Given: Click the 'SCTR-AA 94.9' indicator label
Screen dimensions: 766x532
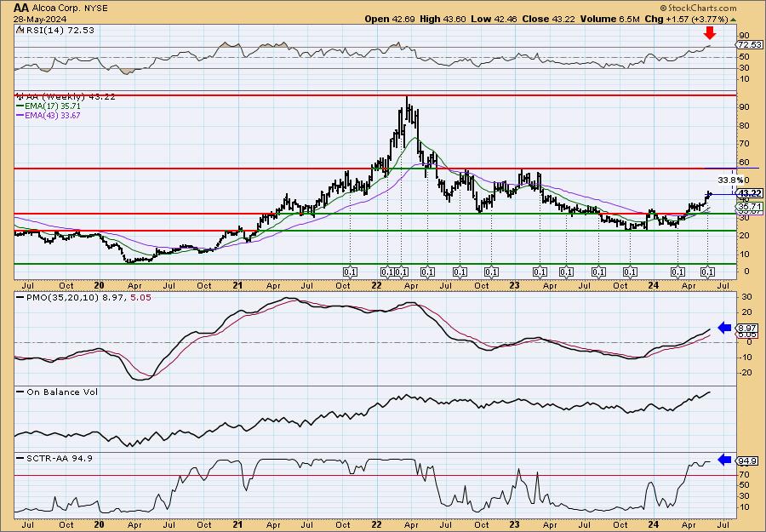Looking at the screenshot, I should 58,458.
